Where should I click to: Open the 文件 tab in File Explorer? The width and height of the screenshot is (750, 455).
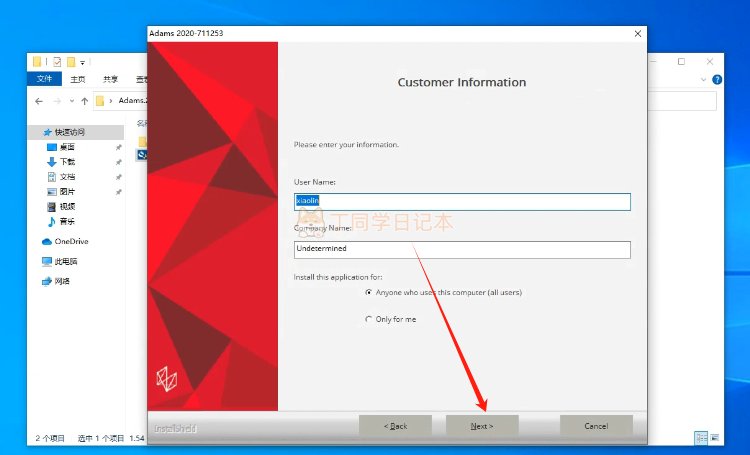tap(44, 78)
